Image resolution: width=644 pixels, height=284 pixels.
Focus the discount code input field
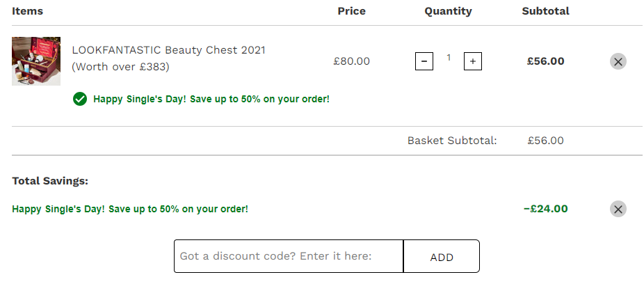(x=289, y=256)
